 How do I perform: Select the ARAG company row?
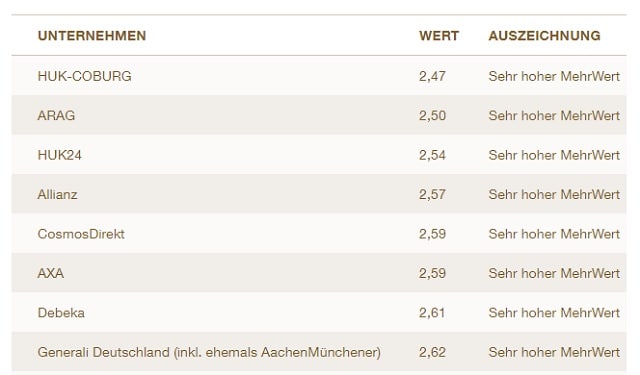tap(319, 115)
